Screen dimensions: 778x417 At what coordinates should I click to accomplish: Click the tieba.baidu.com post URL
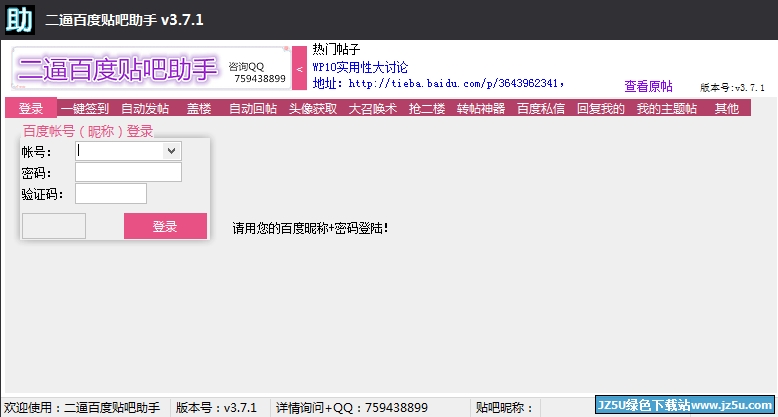tap(454, 83)
